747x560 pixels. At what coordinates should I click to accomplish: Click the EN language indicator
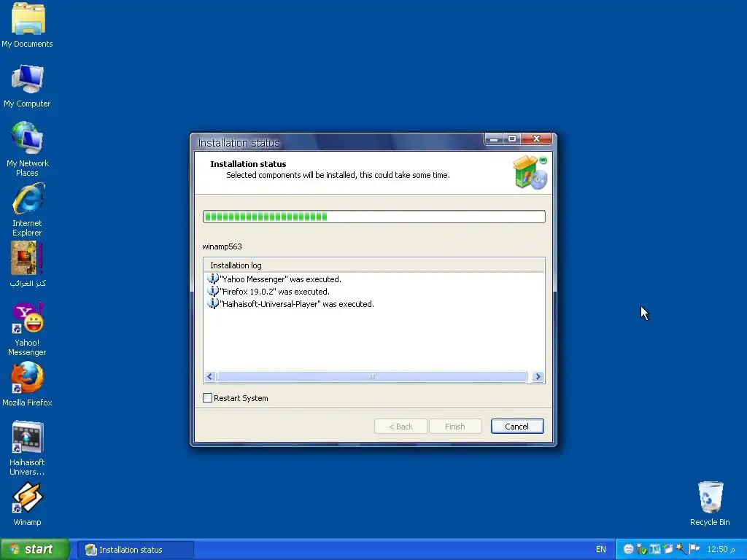point(601,549)
